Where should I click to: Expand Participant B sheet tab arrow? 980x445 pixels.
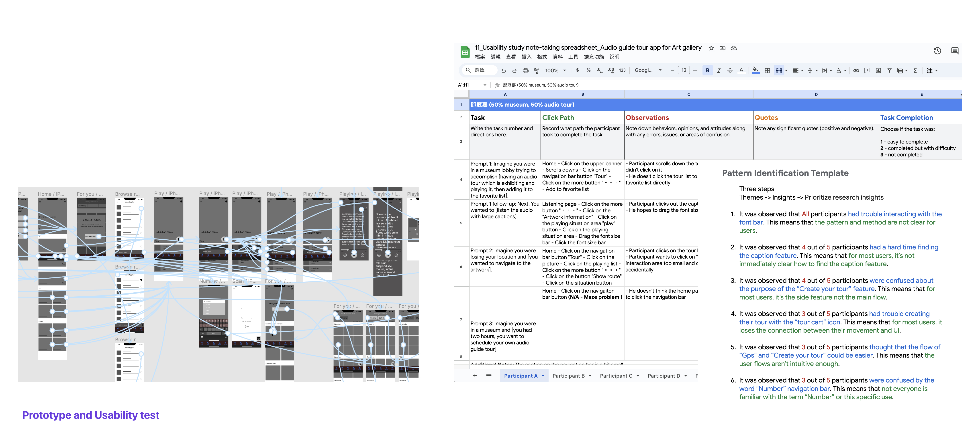tap(590, 376)
